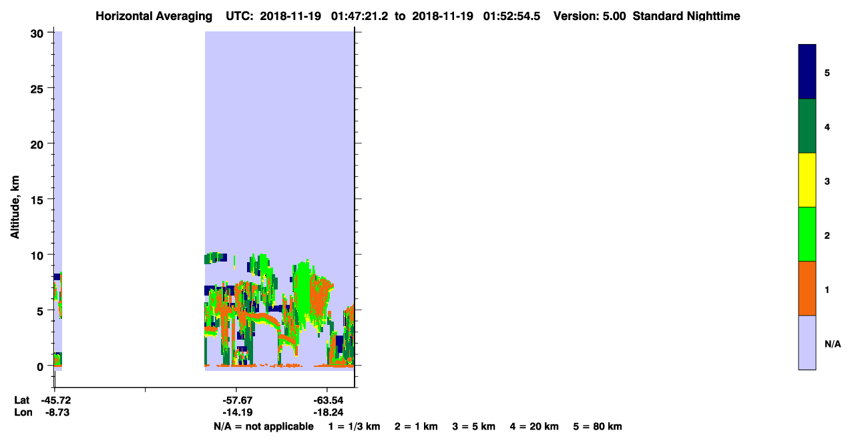Click the legend text 'N/A = not applicable'

pos(263,426)
